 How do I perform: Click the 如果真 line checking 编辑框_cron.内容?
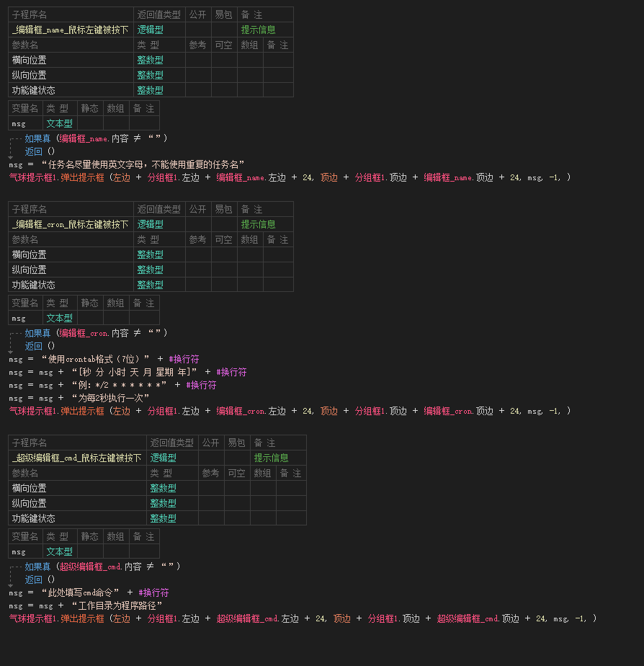[96, 333]
